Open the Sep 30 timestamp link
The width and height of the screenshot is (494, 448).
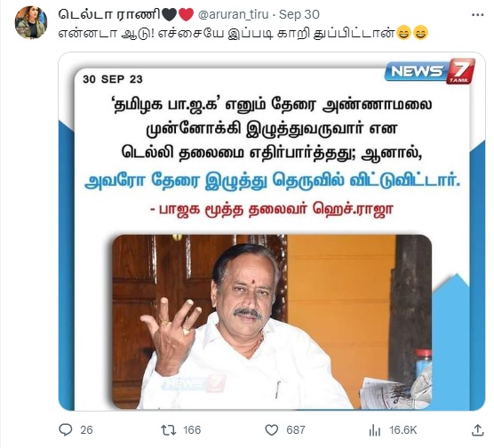point(299,14)
